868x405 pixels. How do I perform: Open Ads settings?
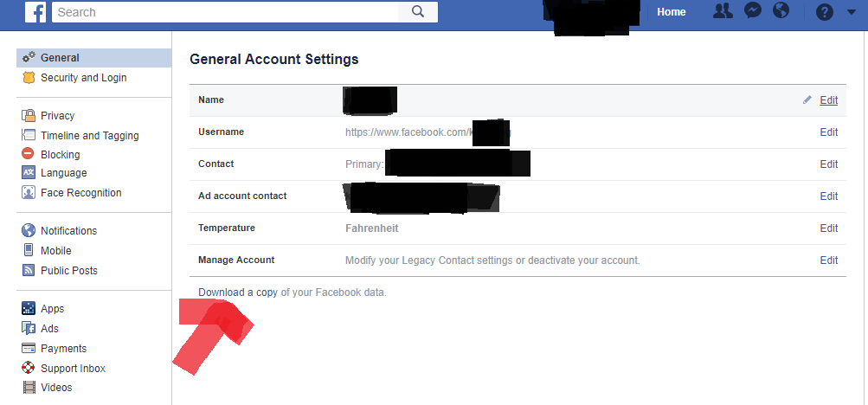click(x=49, y=329)
